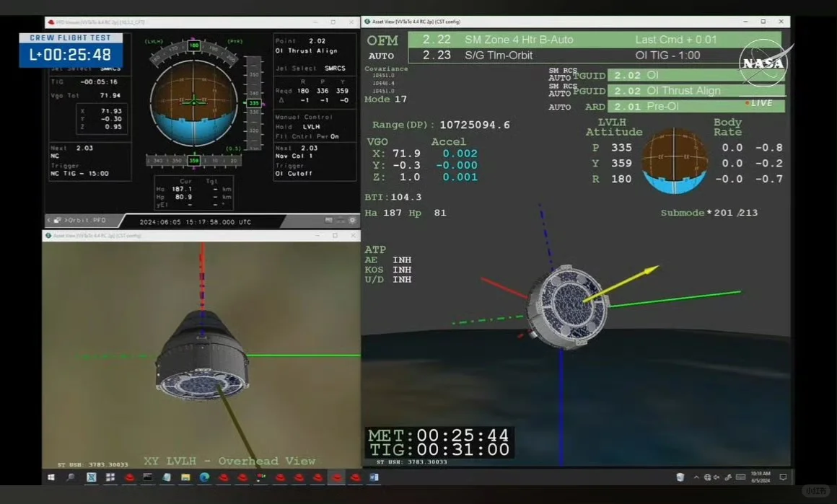Image resolution: width=837 pixels, height=504 pixels.
Task: Open the notification center icon
Action: [783, 477]
